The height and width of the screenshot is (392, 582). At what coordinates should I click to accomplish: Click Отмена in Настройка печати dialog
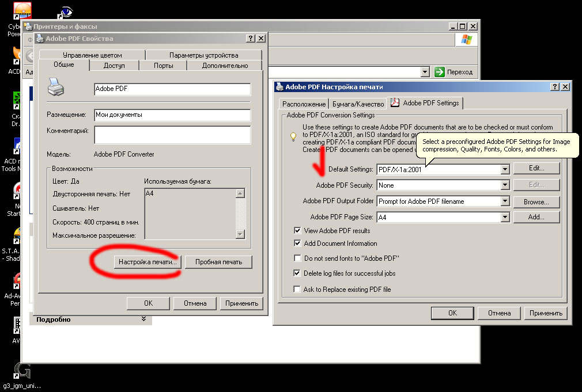(x=499, y=313)
